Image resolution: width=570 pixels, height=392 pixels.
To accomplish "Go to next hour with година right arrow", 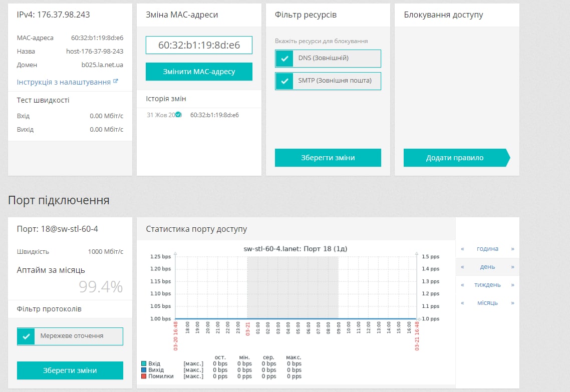I will (x=512, y=249).
